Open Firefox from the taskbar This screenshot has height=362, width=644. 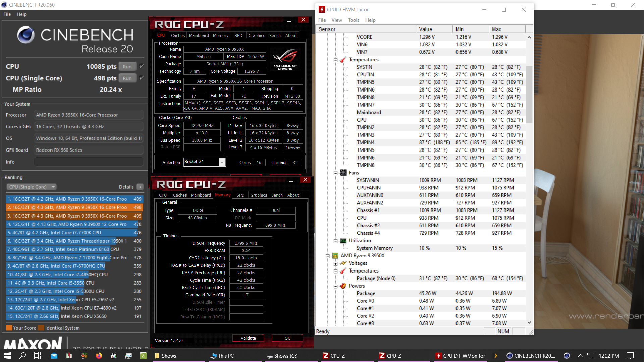(99, 356)
